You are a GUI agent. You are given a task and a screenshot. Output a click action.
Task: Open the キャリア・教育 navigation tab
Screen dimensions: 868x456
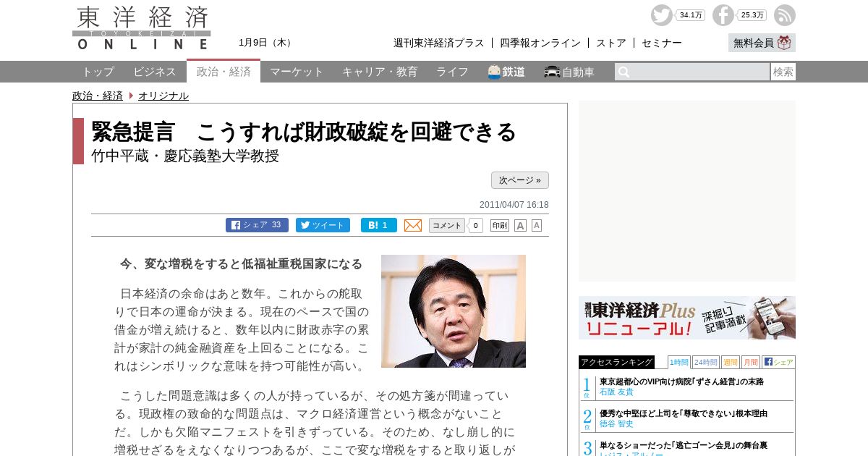click(380, 72)
